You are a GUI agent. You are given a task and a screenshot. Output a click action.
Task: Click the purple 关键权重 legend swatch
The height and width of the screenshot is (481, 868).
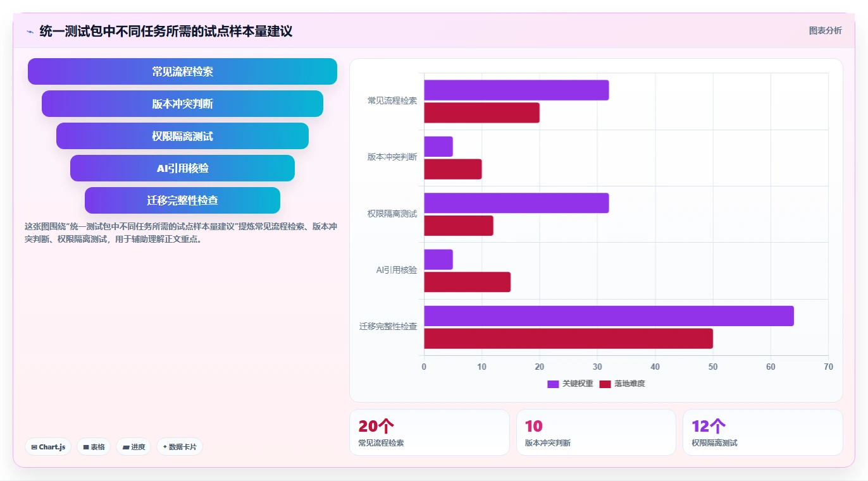coord(553,384)
